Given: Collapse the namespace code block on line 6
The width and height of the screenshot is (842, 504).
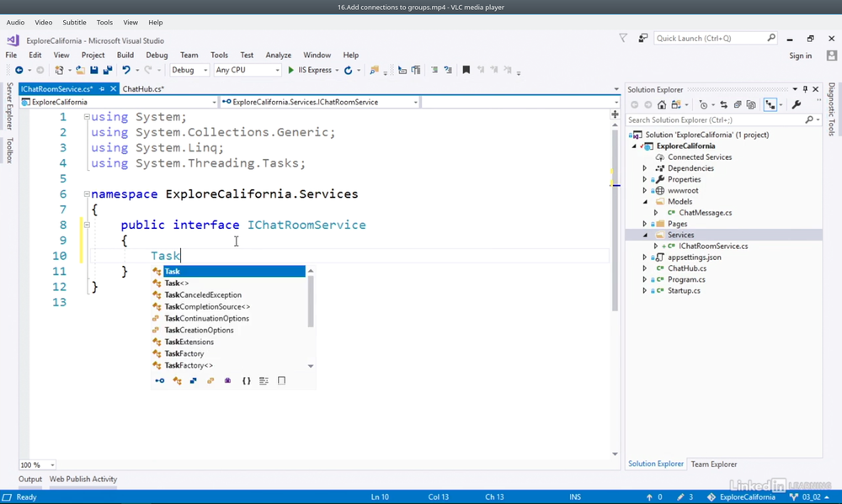Looking at the screenshot, I should 87,194.
